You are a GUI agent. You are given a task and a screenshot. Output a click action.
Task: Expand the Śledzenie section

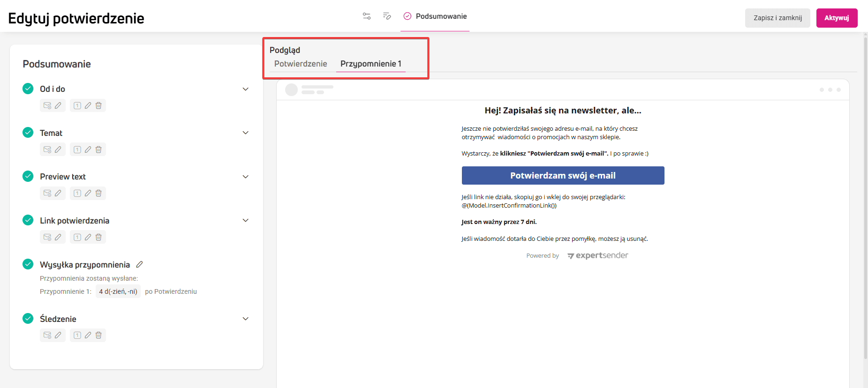[245, 319]
